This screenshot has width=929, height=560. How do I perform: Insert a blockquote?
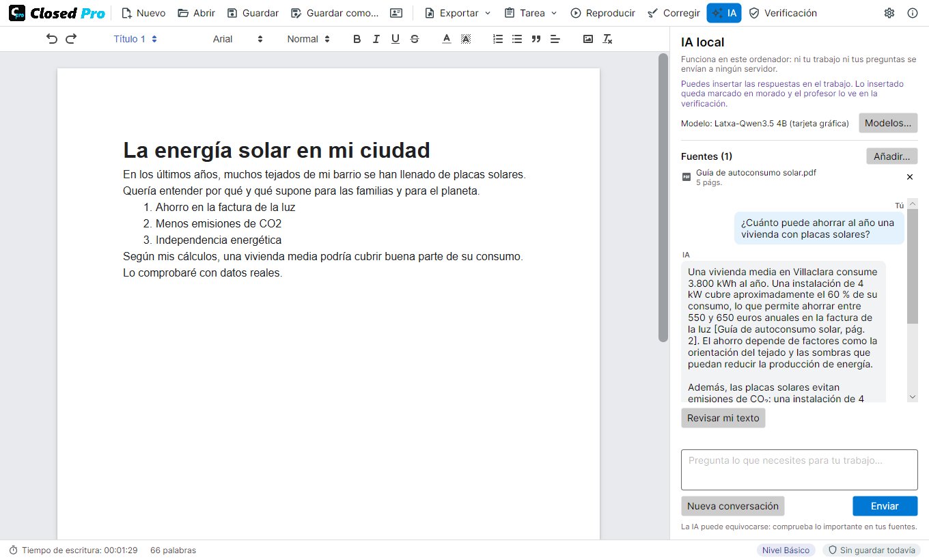pos(536,39)
